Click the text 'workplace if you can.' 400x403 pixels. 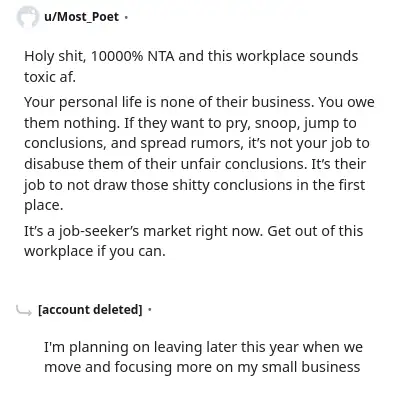95,251
